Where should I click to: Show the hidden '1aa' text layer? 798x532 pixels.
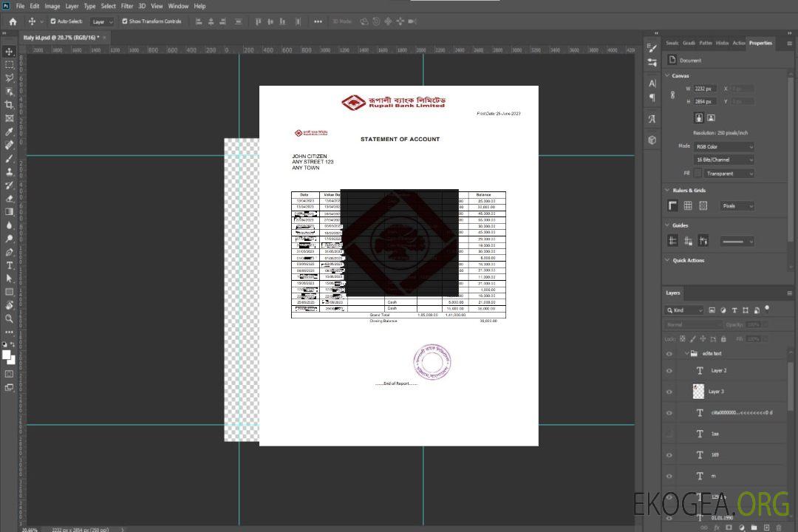[669, 434]
